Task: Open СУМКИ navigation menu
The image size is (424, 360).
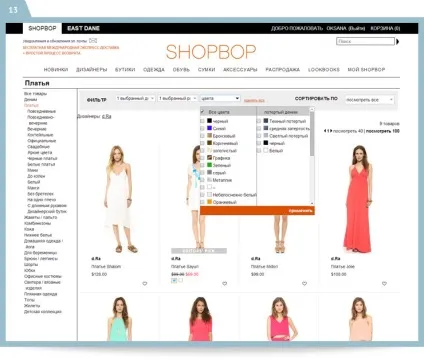Action: coord(206,70)
